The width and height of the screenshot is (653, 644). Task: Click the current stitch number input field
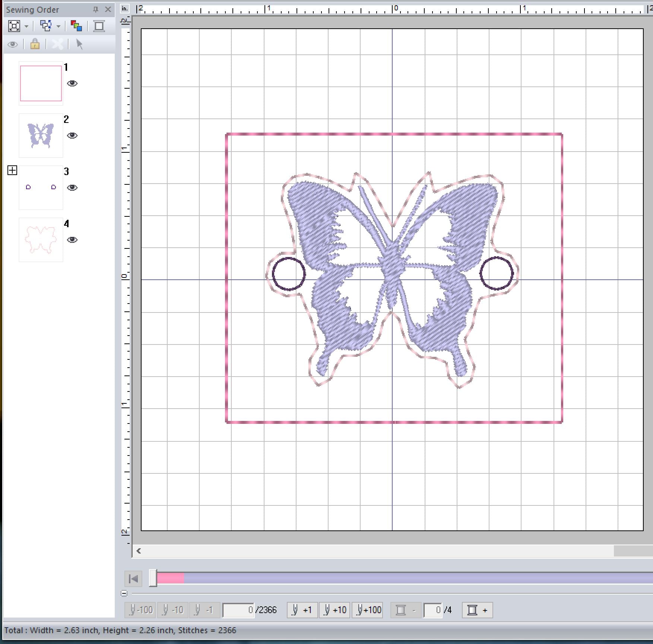pos(238,610)
